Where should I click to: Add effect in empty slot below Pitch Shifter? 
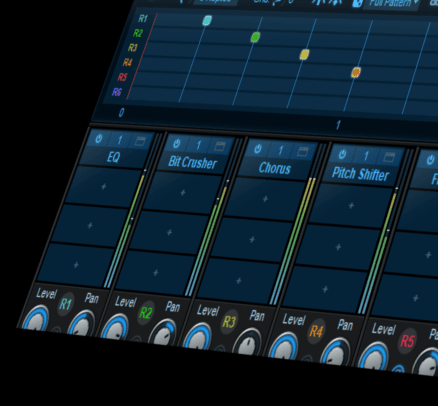(351, 205)
